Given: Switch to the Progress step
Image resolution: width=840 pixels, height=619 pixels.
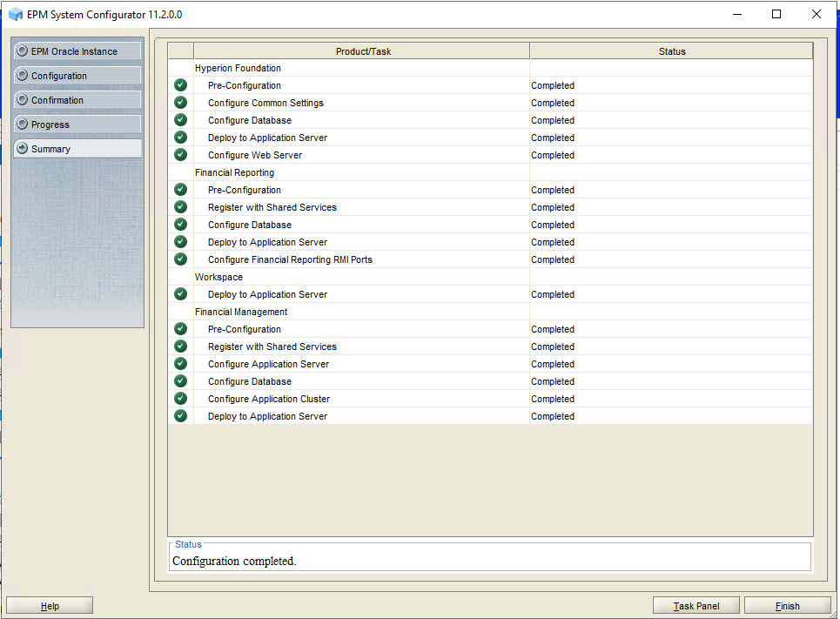Looking at the screenshot, I should pyautogui.click(x=77, y=124).
